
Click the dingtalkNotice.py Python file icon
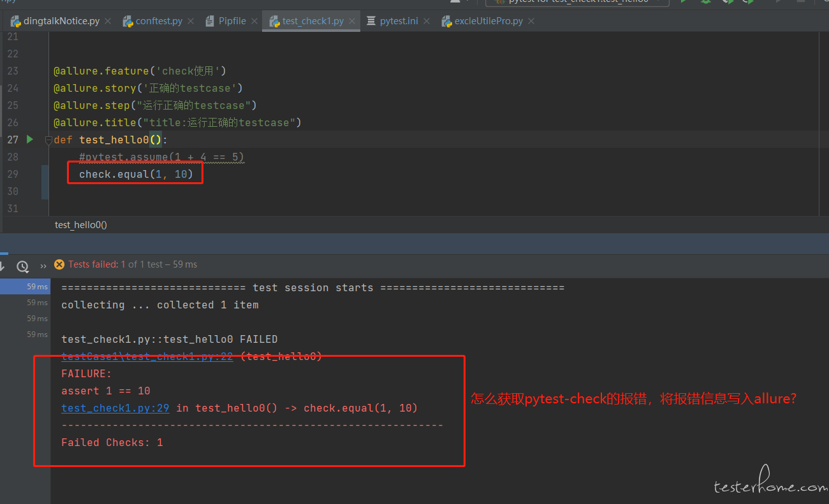(x=15, y=21)
